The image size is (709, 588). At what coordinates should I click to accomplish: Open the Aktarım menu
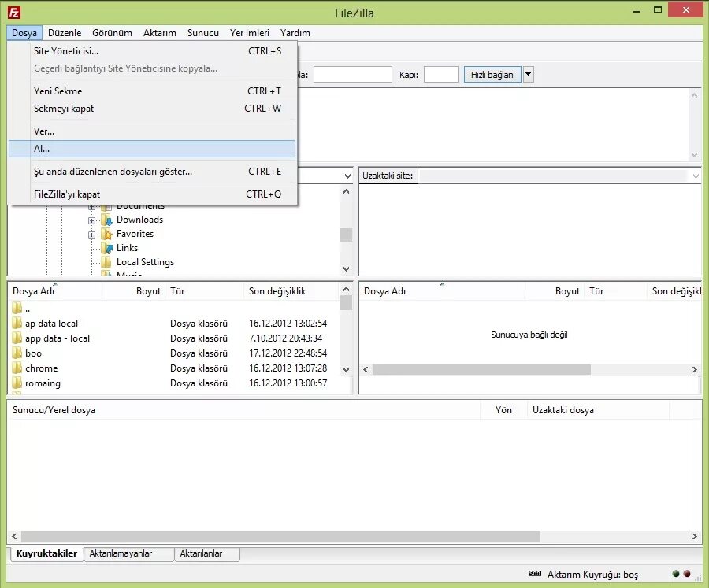[160, 33]
